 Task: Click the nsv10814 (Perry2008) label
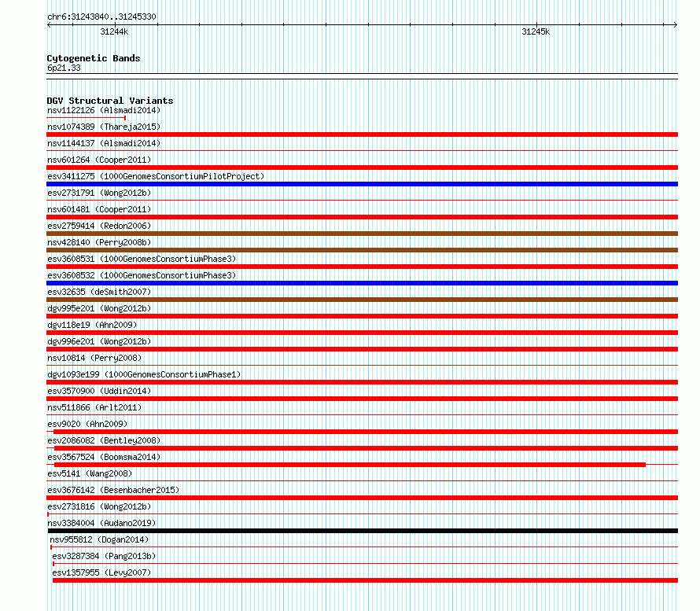pyautogui.click(x=94, y=358)
